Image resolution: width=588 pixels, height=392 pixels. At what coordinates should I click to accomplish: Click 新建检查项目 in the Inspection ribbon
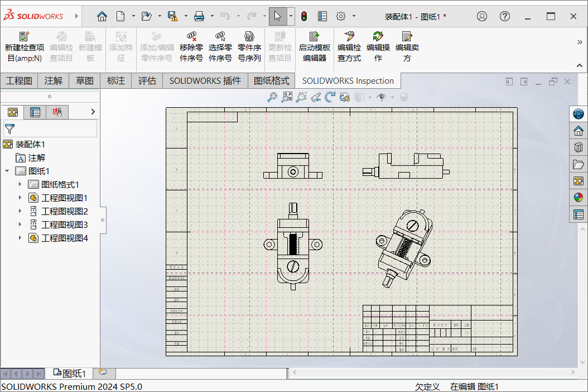pos(25,47)
